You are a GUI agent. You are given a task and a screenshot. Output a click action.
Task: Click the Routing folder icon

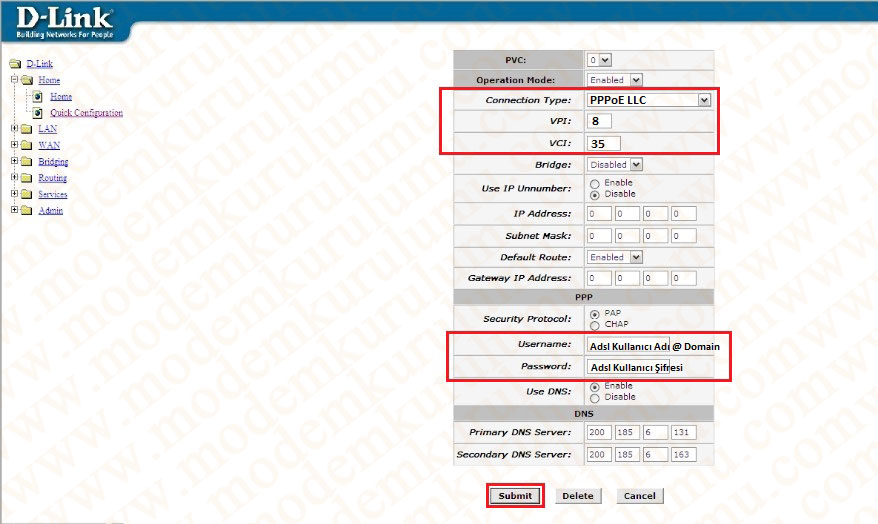click(x=26, y=177)
